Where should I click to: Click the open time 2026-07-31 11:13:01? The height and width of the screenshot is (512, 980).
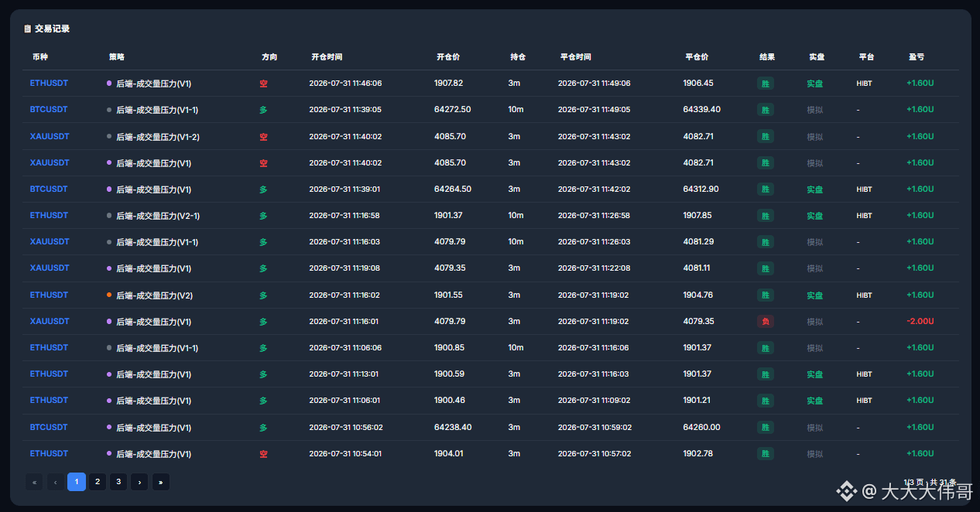(344, 374)
